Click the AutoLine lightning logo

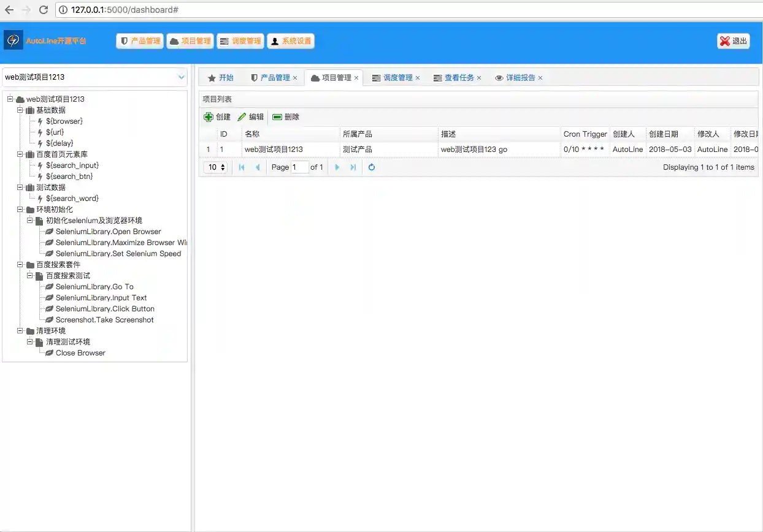[13, 40]
